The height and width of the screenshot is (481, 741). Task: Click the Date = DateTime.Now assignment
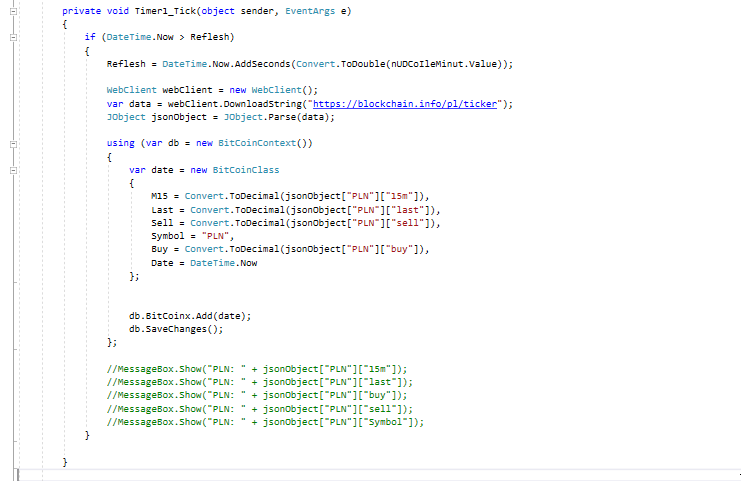pyautogui.click(x=204, y=263)
